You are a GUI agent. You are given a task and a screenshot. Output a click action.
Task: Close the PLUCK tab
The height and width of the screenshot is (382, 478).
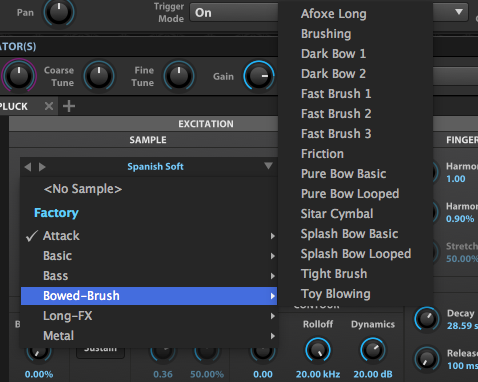tap(49, 106)
